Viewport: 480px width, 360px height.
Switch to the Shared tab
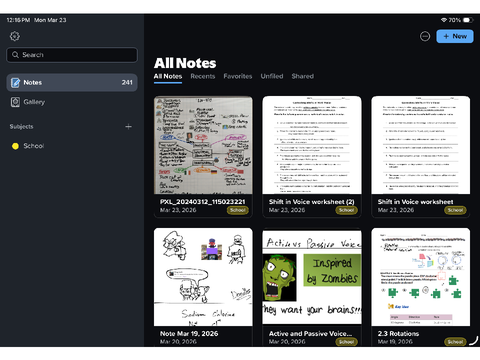pyautogui.click(x=302, y=76)
